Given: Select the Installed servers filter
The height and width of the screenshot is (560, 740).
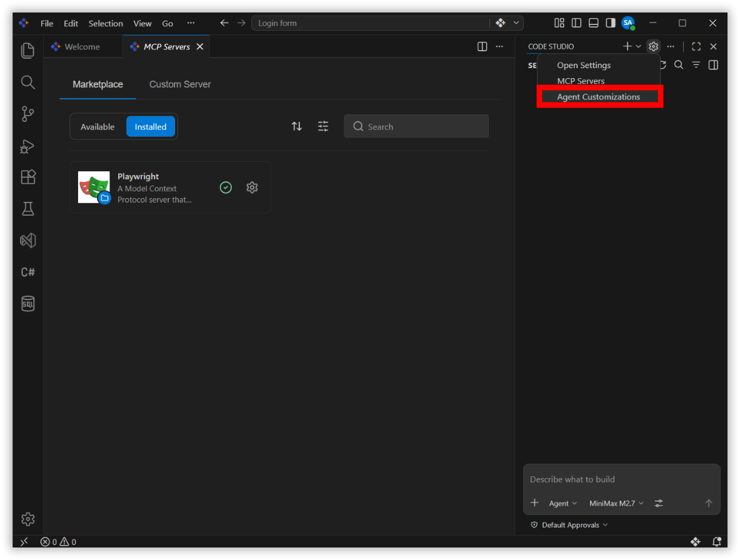Looking at the screenshot, I should point(151,126).
